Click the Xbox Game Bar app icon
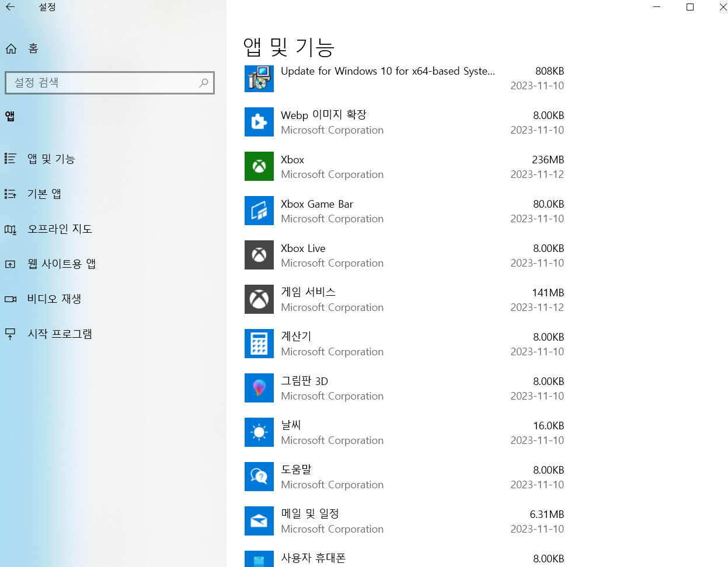The image size is (728, 567). pos(259,211)
